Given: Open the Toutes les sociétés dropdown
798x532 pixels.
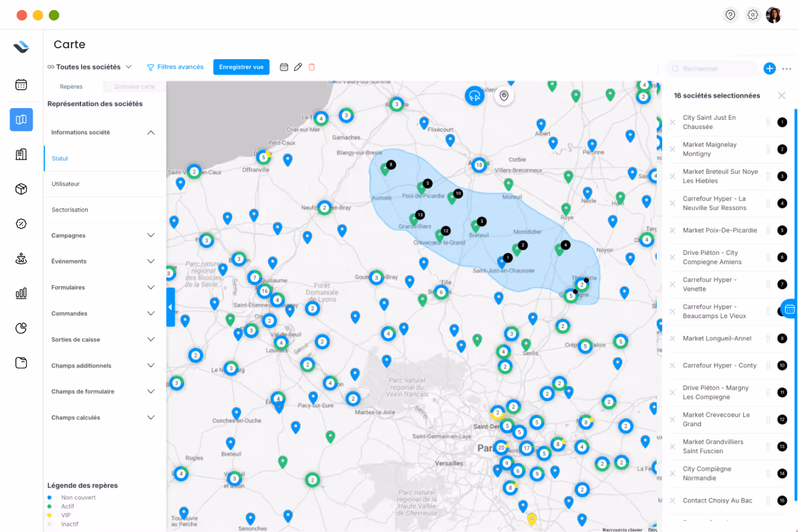Looking at the screenshot, I should [x=90, y=66].
